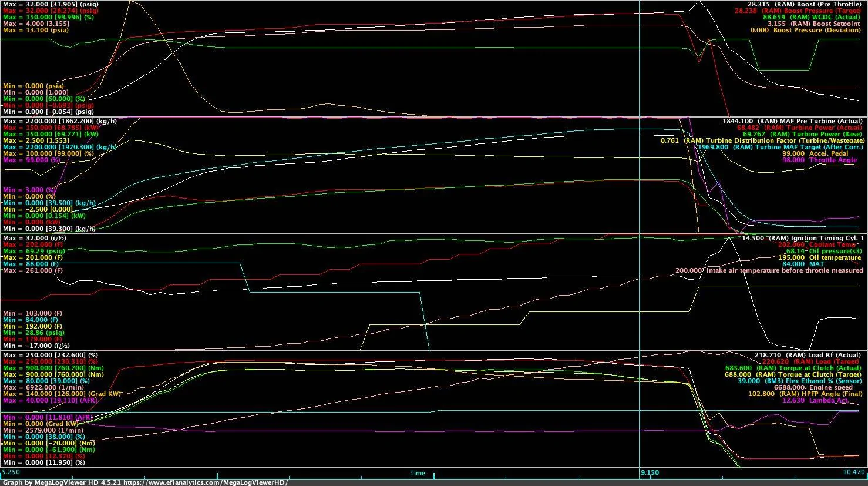This screenshot has width=868, height=486.
Task: Click the 'Max = 2200.000 [1970.300] (kg/h)' label
Action: click(60, 147)
